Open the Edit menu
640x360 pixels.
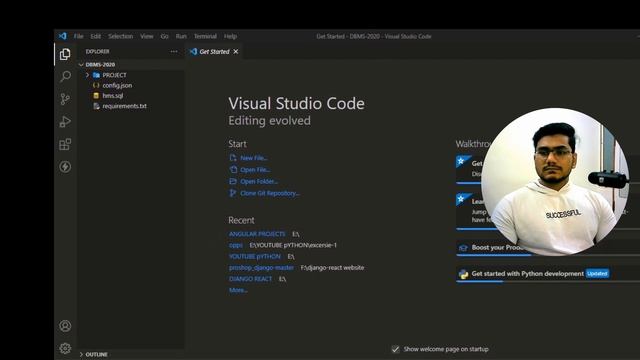click(96, 36)
